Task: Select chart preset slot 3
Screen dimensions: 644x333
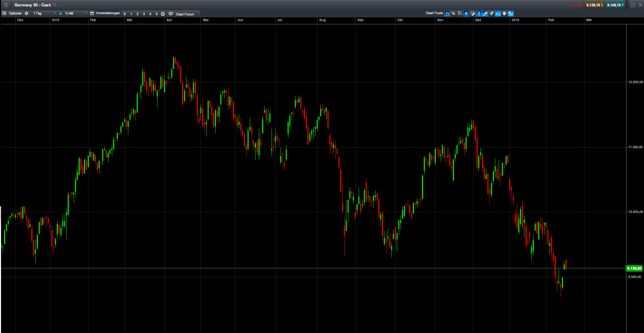Action: click(144, 14)
